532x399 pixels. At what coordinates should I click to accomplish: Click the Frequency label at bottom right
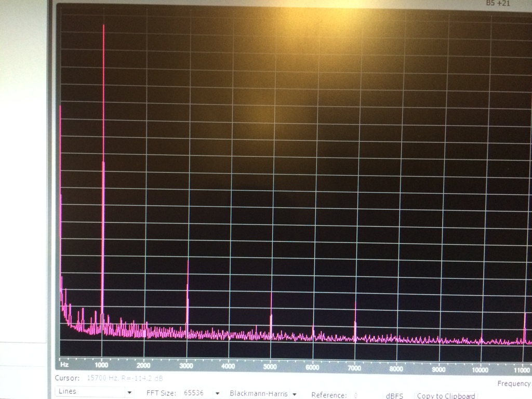click(x=514, y=383)
